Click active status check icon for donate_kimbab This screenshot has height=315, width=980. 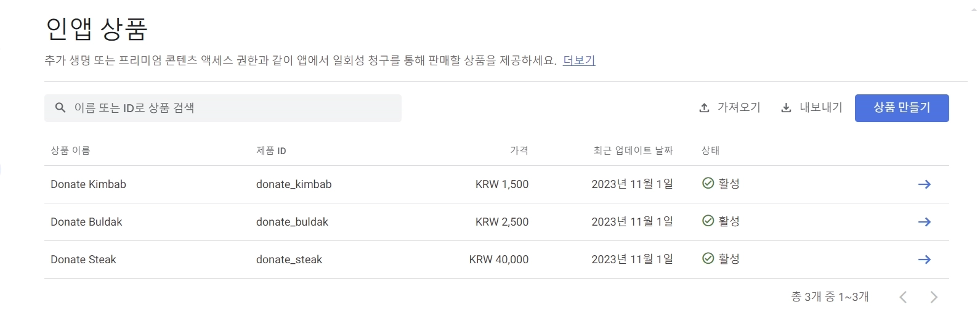click(708, 183)
